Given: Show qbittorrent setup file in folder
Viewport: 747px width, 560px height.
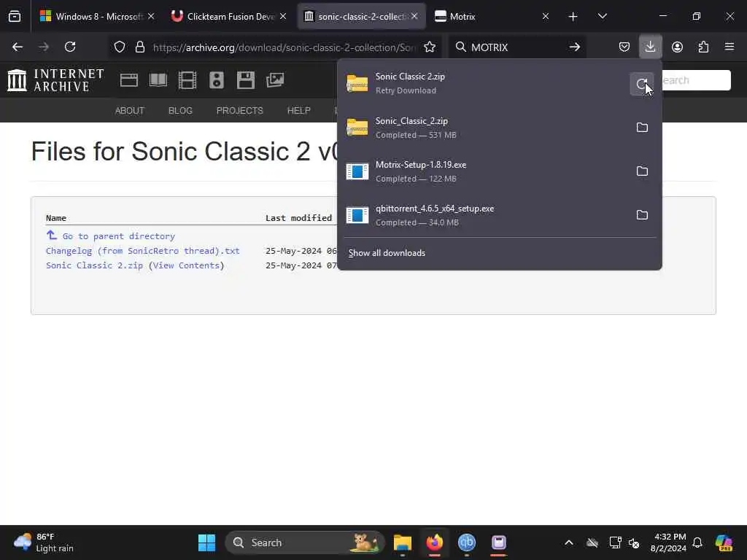Looking at the screenshot, I should pos(642,215).
